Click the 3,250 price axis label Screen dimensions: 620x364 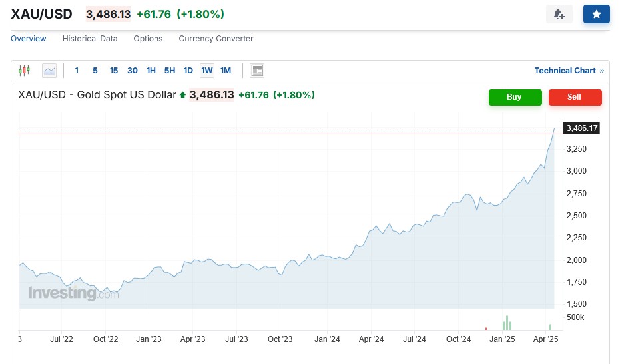coord(577,149)
